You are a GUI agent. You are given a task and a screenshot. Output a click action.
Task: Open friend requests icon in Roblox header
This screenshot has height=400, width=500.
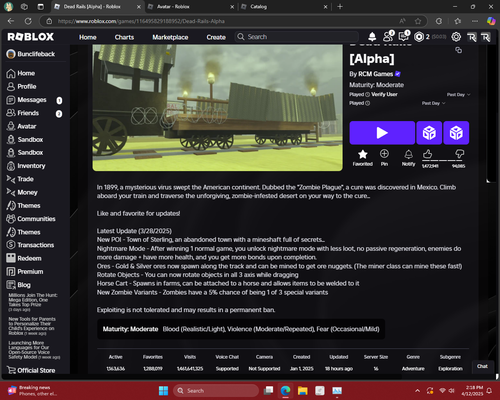[388, 37]
